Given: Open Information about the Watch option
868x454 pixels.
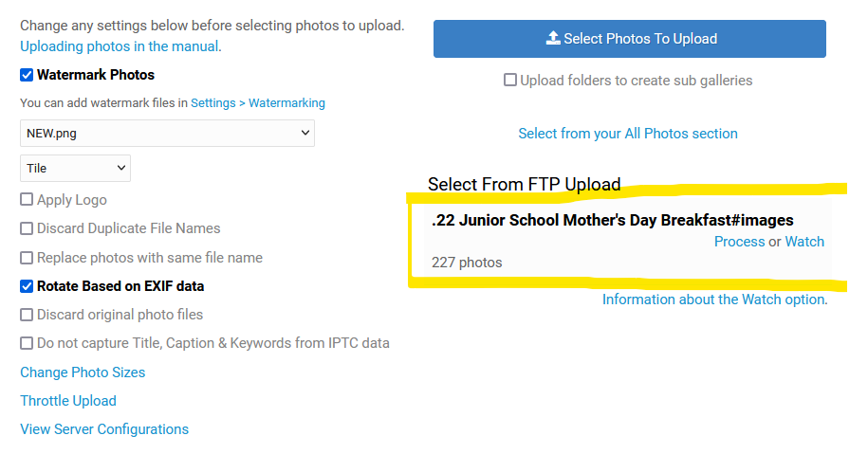Looking at the screenshot, I should 714,300.
